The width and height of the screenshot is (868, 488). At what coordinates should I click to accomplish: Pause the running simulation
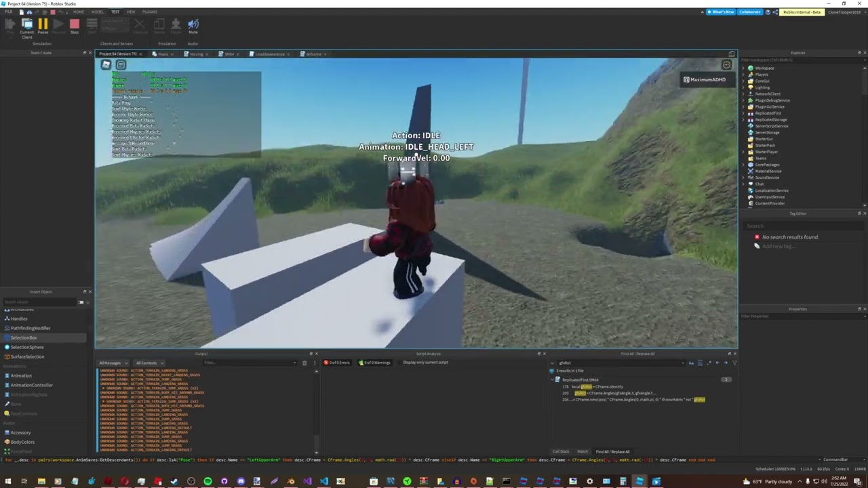(43, 26)
